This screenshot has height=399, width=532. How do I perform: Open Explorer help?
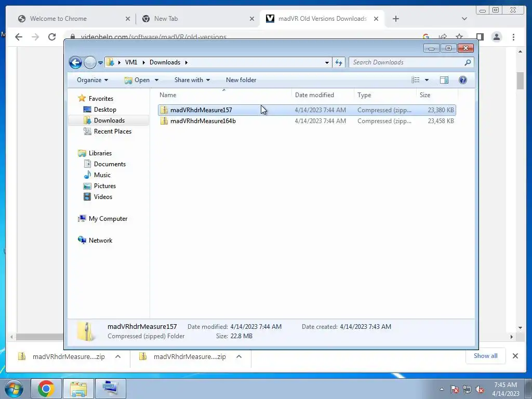(x=463, y=80)
